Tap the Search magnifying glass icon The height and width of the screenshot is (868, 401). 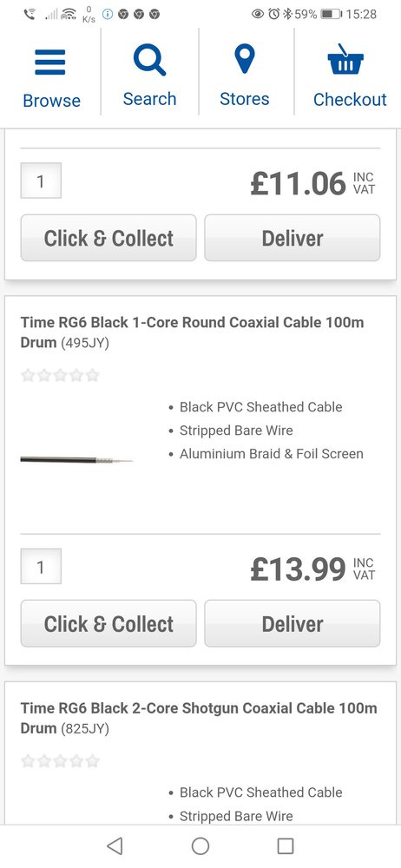tap(149, 61)
